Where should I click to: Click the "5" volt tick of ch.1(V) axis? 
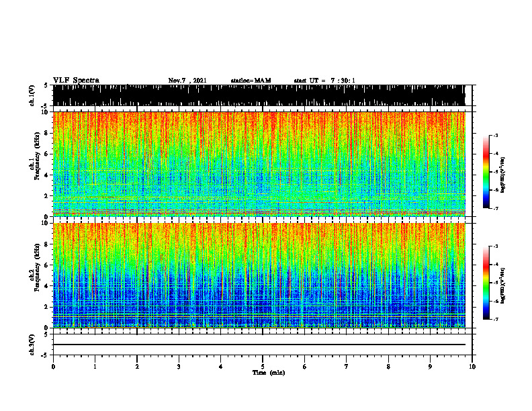point(46,85)
